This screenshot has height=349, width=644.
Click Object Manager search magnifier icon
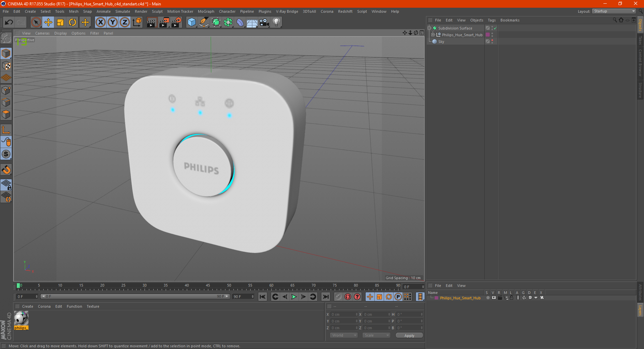[614, 20]
